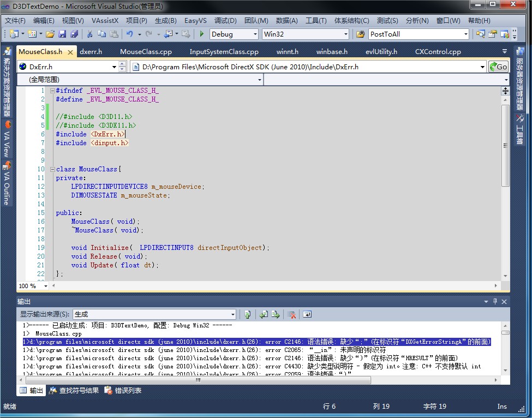Open the Solution Explorer toolbar icon
This screenshot has width=532, height=418.
[480, 34]
